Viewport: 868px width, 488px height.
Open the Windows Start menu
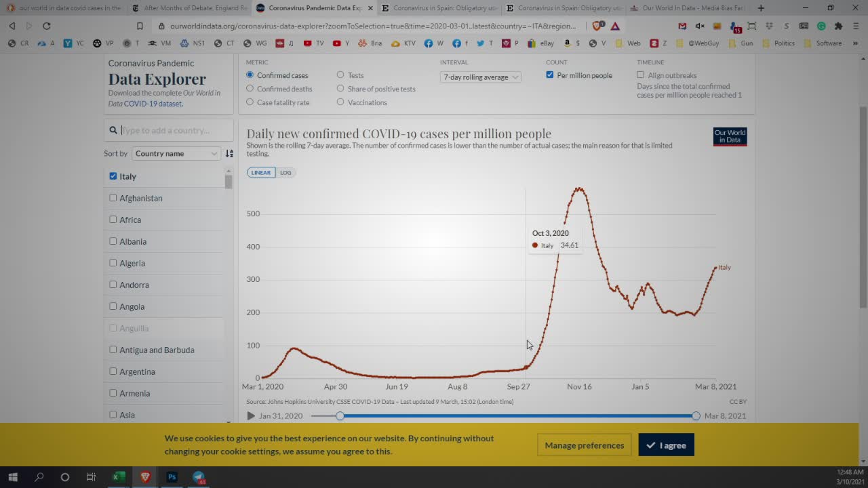coord(12,477)
